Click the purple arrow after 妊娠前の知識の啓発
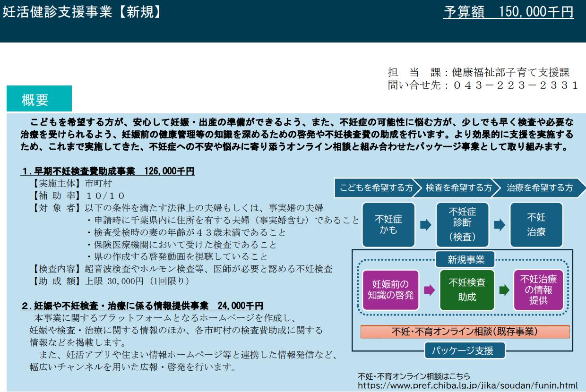This screenshot has height=392, width=586. (x=429, y=290)
